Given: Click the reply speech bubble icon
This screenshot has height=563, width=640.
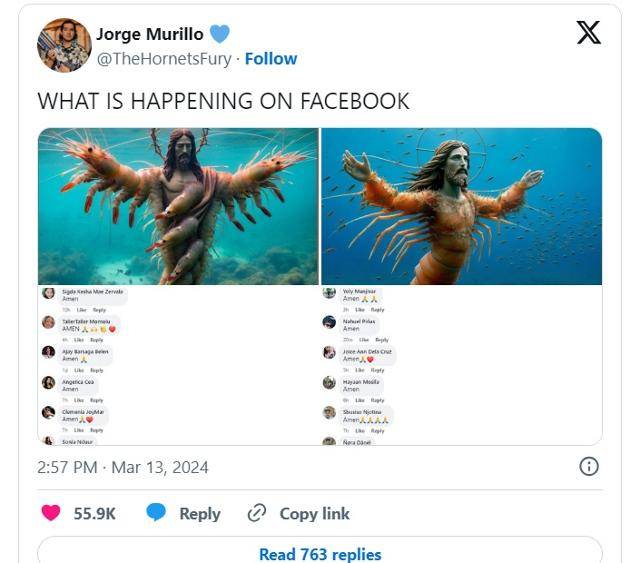Looking at the screenshot, I should pos(156,513).
